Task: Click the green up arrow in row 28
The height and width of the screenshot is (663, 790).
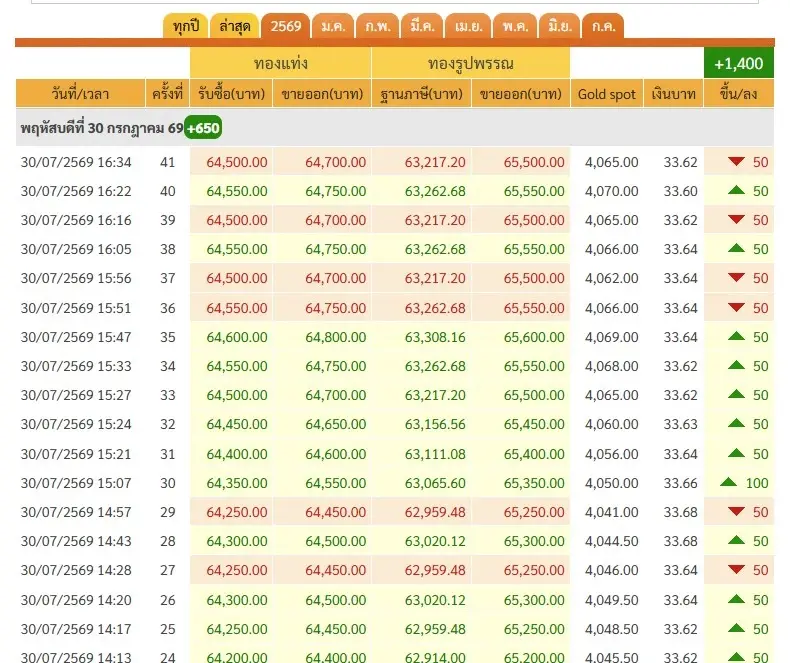Action: pyautogui.click(x=736, y=540)
